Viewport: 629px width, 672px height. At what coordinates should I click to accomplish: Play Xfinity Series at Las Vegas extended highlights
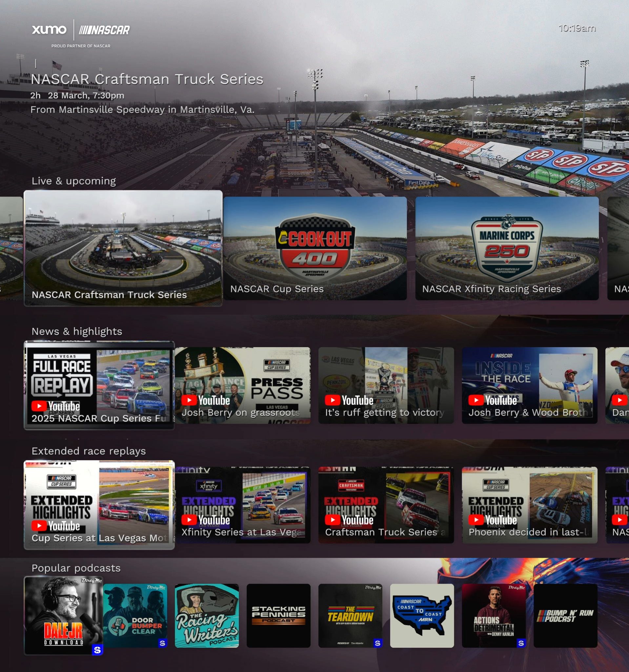click(x=243, y=505)
